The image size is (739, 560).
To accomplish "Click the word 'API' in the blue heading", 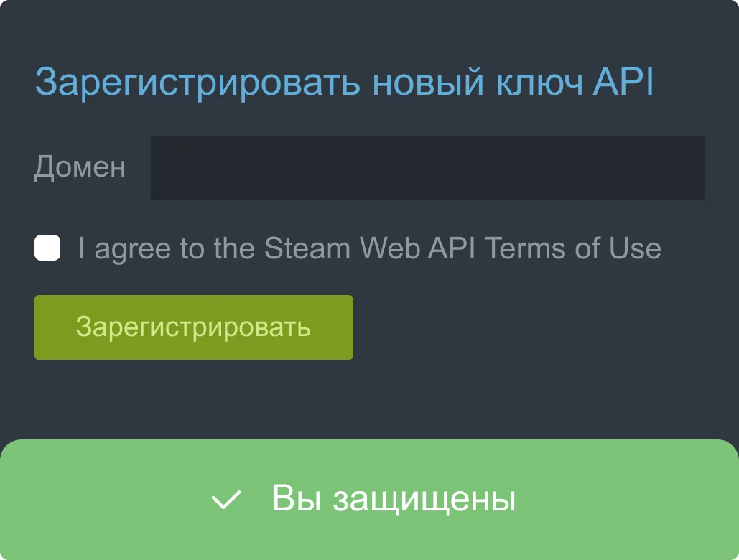I will [x=623, y=83].
